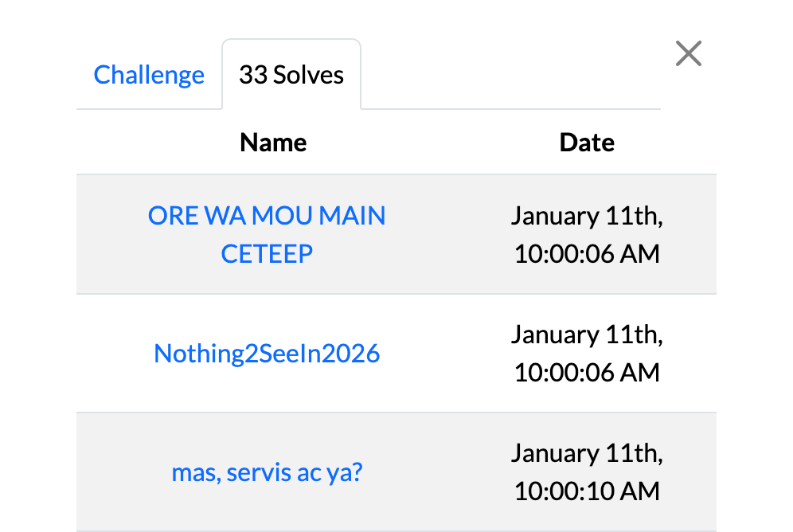This screenshot has height=532, width=793.
Task: Select the 33 Solves tab
Action: (291, 75)
